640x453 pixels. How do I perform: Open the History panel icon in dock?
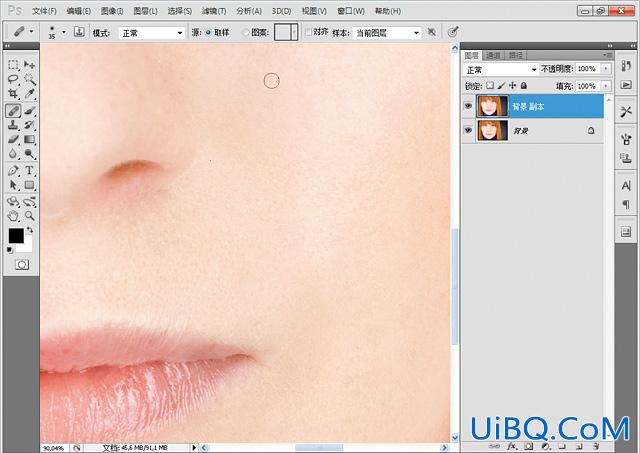626,65
